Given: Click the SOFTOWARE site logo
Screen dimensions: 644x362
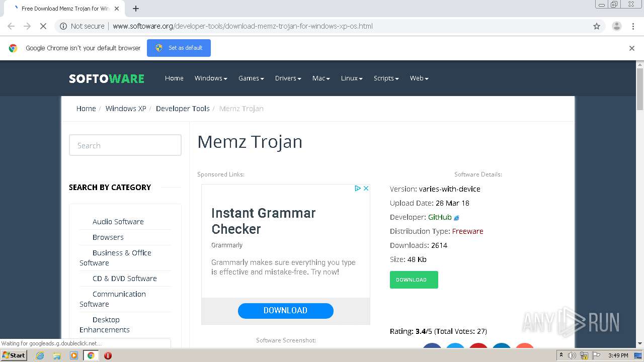Looking at the screenshot, I should (x=107, y=78).
